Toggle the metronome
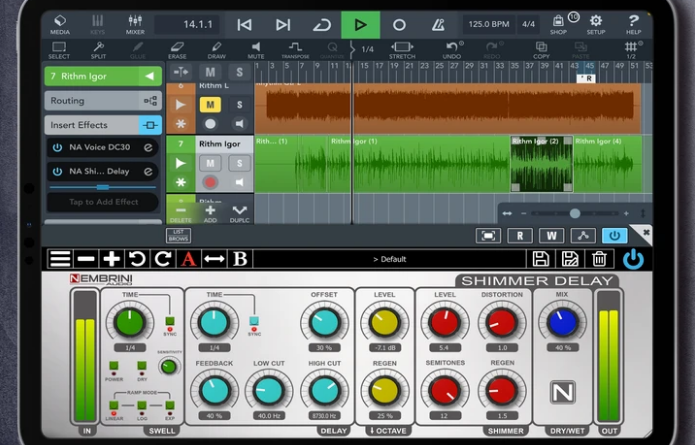The image size is (695, 445). [438, 25]
